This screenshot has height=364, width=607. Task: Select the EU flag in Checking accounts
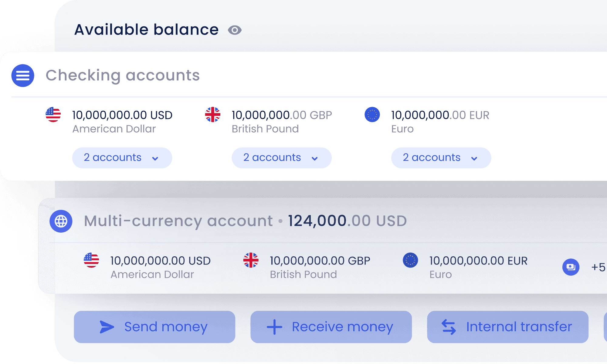[372, 115]
